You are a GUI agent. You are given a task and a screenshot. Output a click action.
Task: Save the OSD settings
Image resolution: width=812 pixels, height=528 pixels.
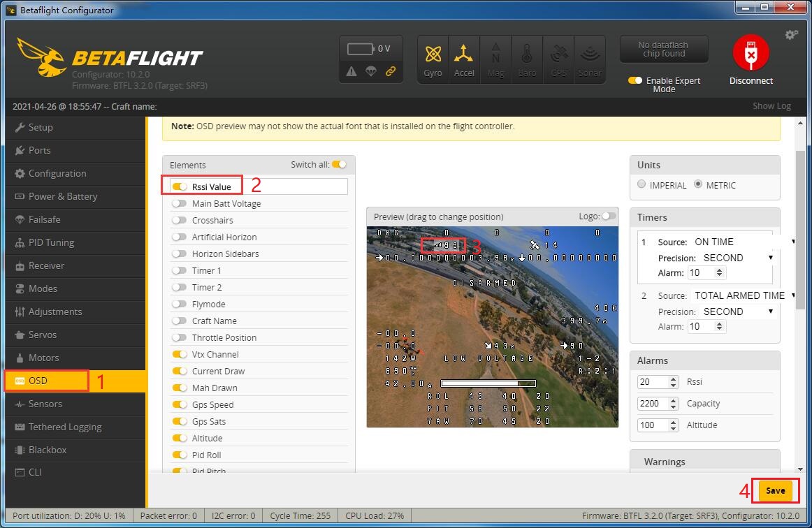[775, 490]
